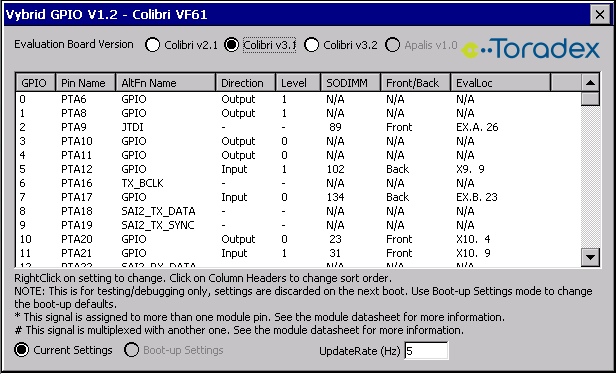Click GPIO number 11 cell
This screenshot has height=374, width=616.
tap(26, 253)
